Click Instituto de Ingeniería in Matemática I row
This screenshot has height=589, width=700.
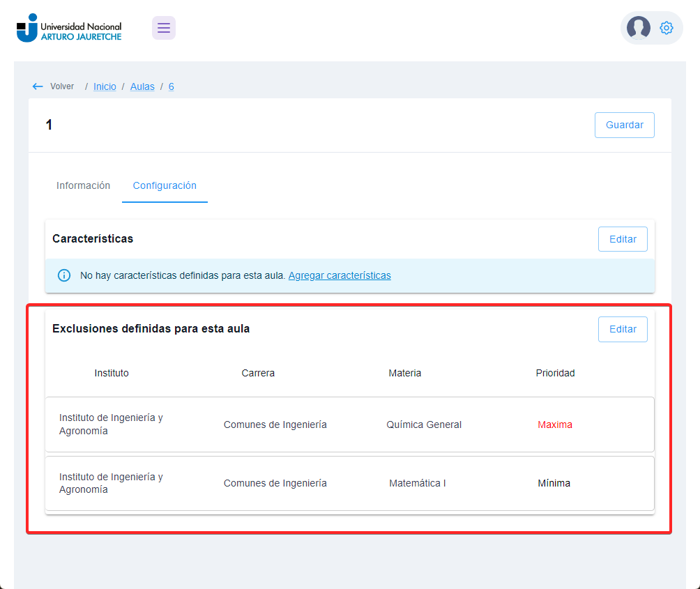(111, 483)
